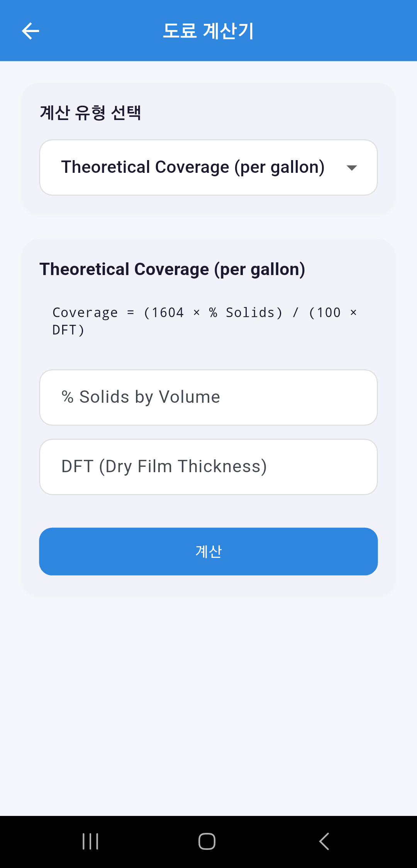Image resolution: width=417 pixels, height=868 pixels.
Task: Click the word 선택 in the section label
Action: [x=126, y=113]
